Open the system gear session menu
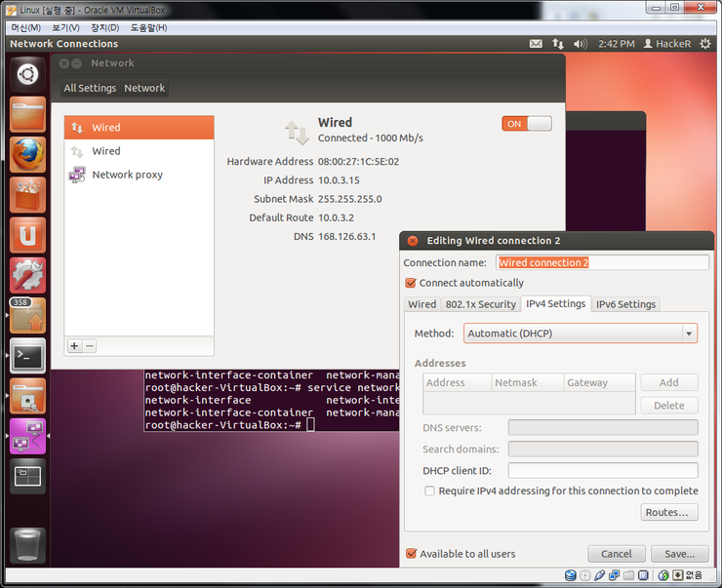Screen dimensions: 722x588 (x=705, y=44)
